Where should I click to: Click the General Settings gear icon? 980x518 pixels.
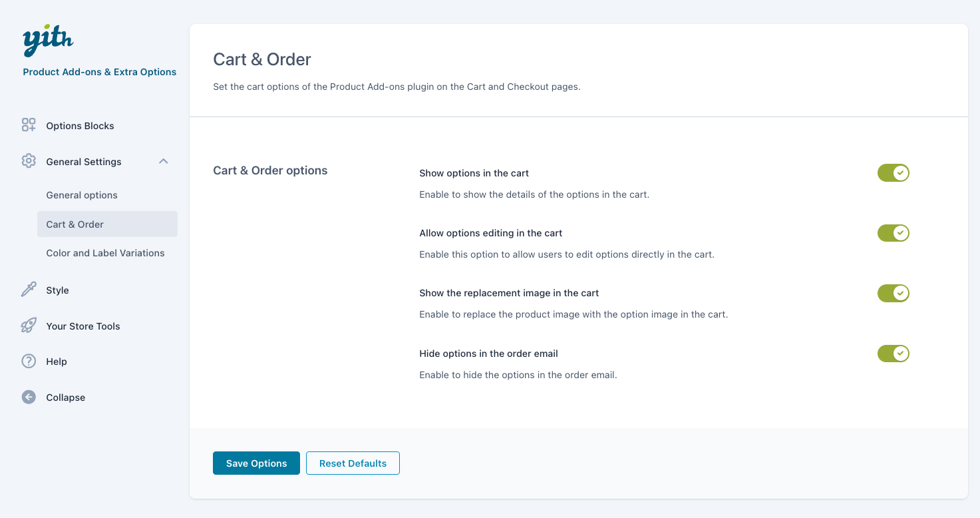[x=29, y=161]
